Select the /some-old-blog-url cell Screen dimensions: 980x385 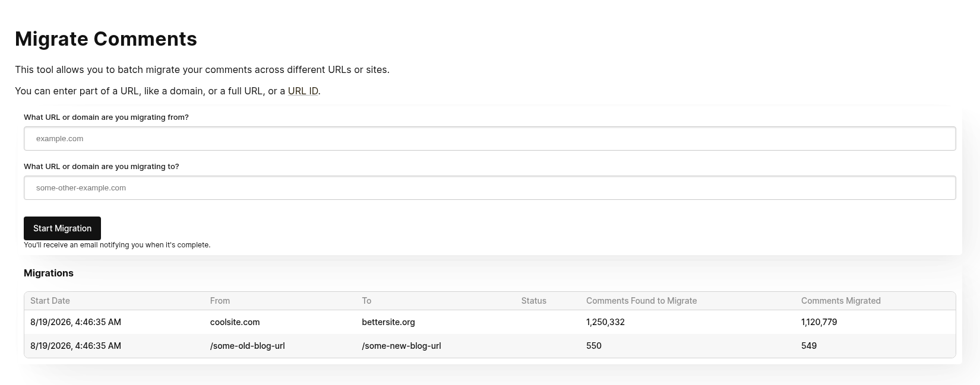[x=248, y=346]
